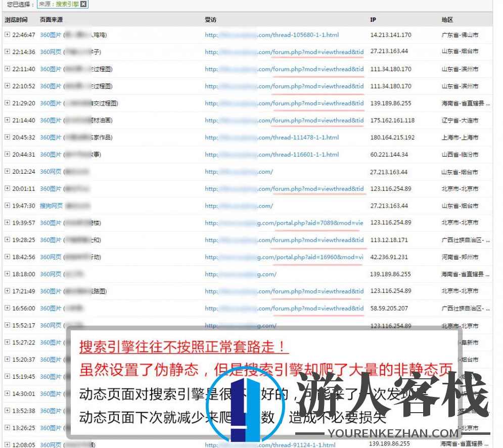Click the 360网页 source at 22:14:36
The height and width of the screenshot is (448, 503).
click(51, 52)
